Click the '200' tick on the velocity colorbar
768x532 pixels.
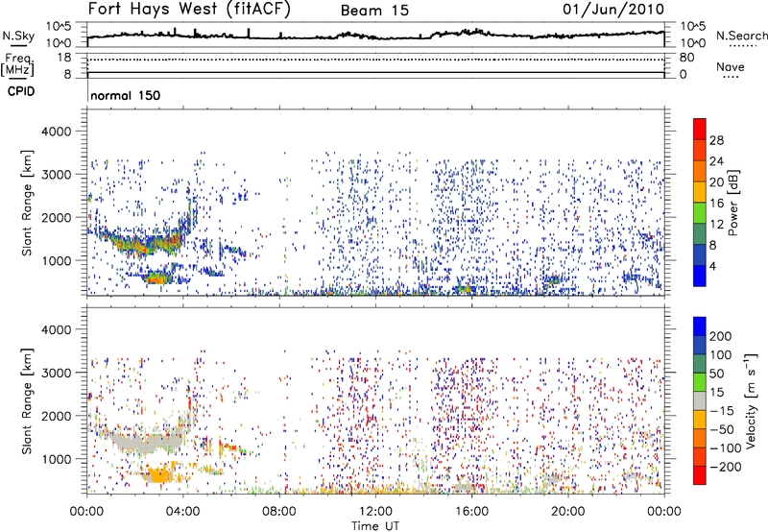(x=721, y=336)
